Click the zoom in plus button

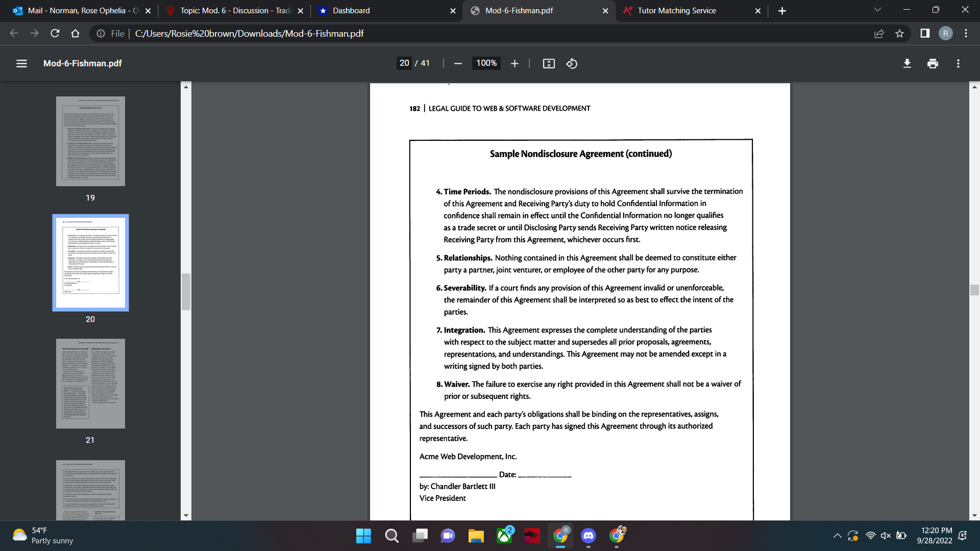[514, 63]
